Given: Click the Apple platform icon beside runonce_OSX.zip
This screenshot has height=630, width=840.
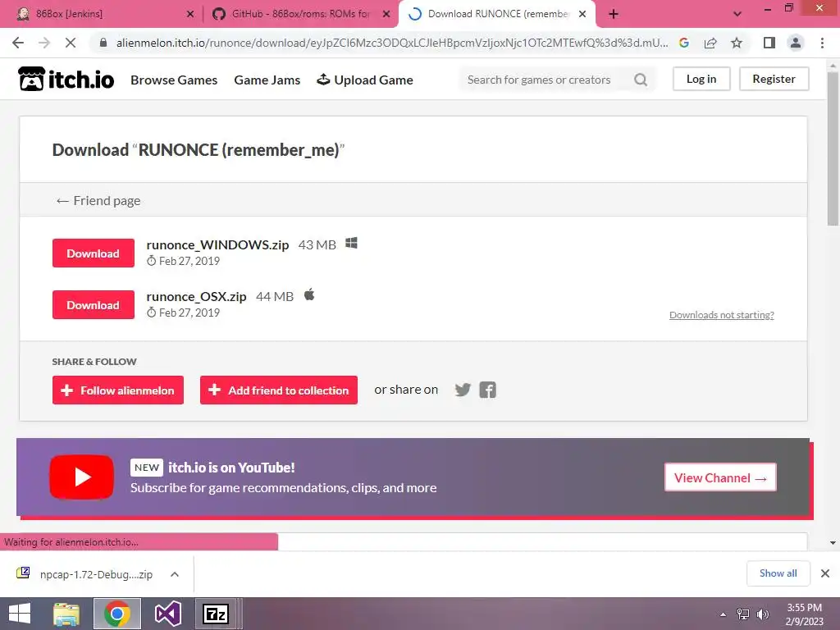Looking at the screenshot, I should click(309, 294).
